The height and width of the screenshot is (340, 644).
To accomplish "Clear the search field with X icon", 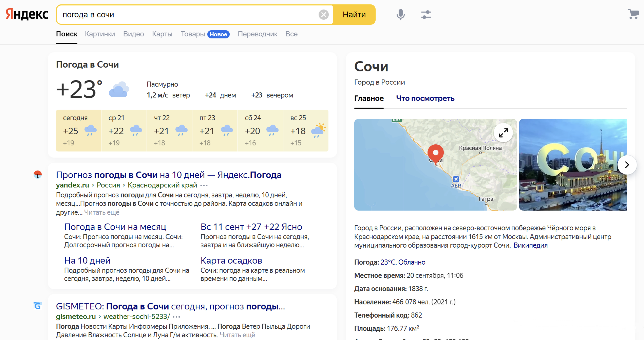I will [x=324, y=14].
